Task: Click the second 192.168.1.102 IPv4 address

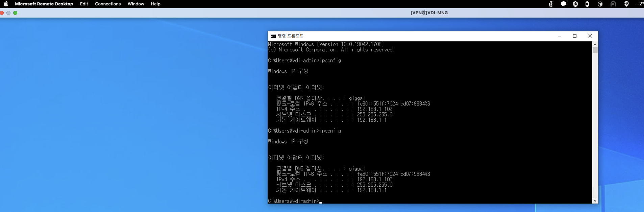Action: coord(375,180)
